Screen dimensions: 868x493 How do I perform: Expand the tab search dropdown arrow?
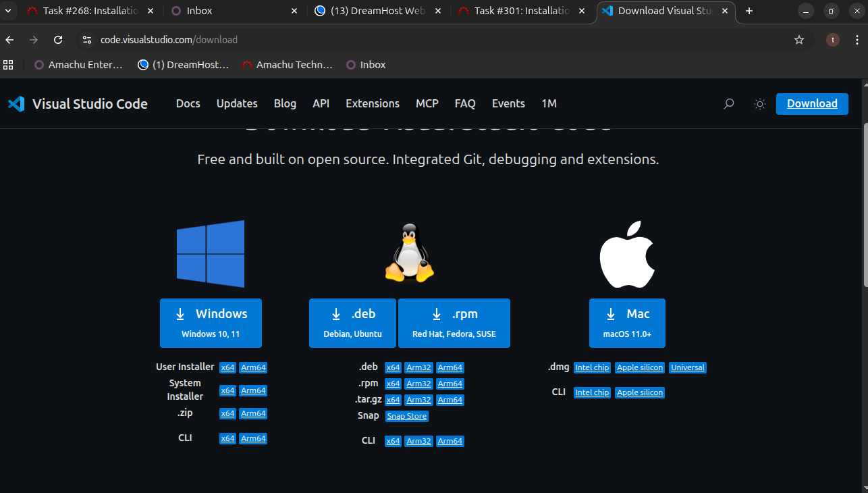(7, 11)
